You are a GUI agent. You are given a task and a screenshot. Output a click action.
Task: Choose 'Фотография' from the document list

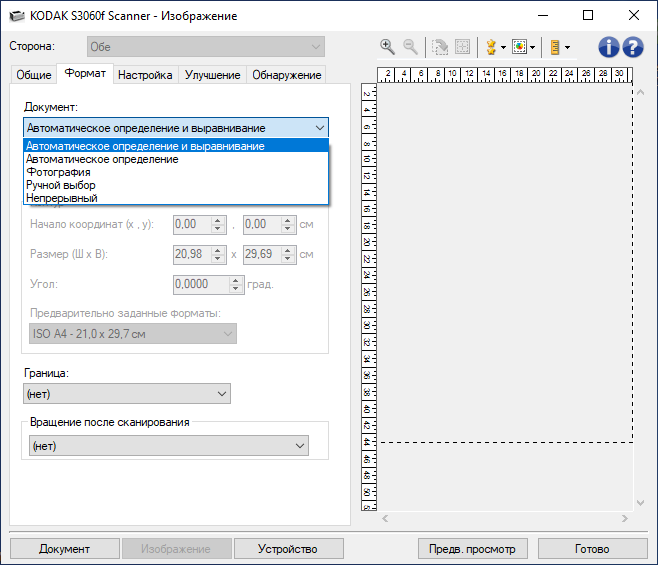(x=176, y=172)
